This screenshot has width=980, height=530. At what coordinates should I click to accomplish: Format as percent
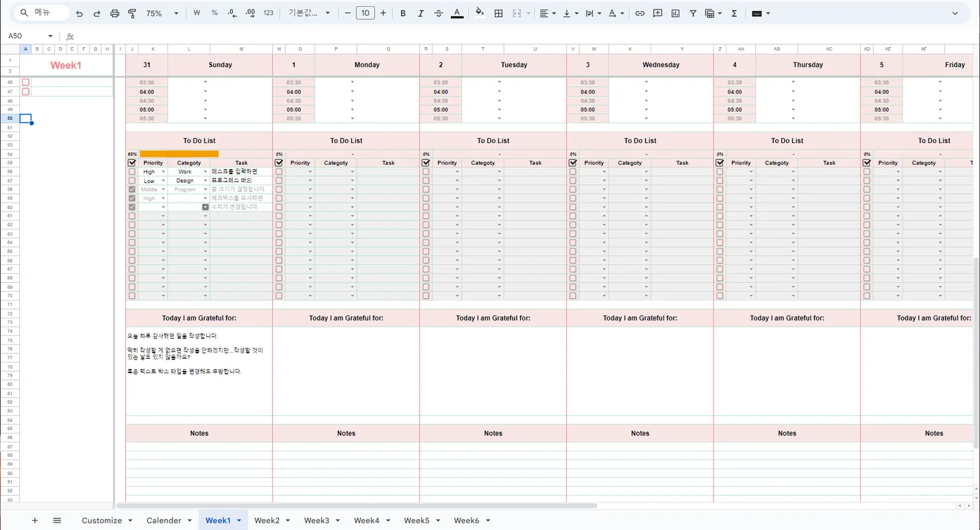[x=215, y=13]
